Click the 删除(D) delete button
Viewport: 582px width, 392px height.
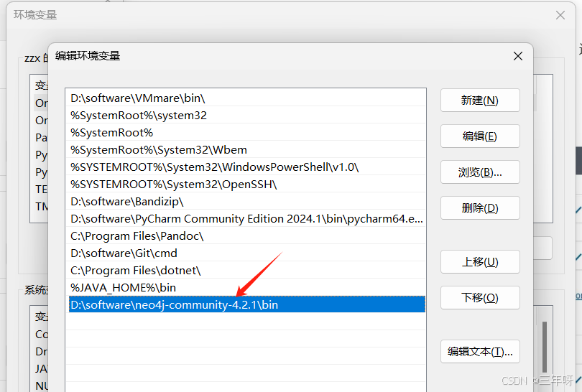(x=480, y=207)
